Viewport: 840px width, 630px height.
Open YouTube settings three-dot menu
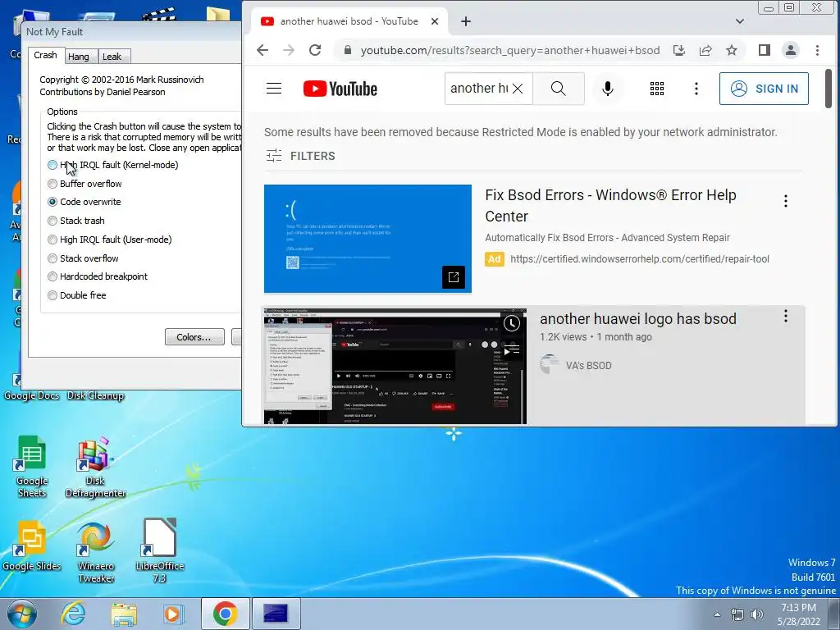(x=696, y=89)
